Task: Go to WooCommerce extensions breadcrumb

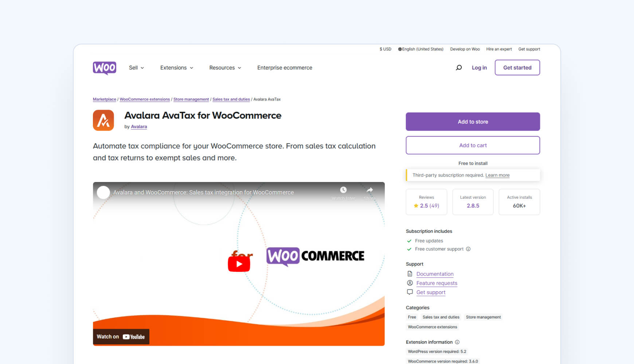Action: [x=145, y=99]
